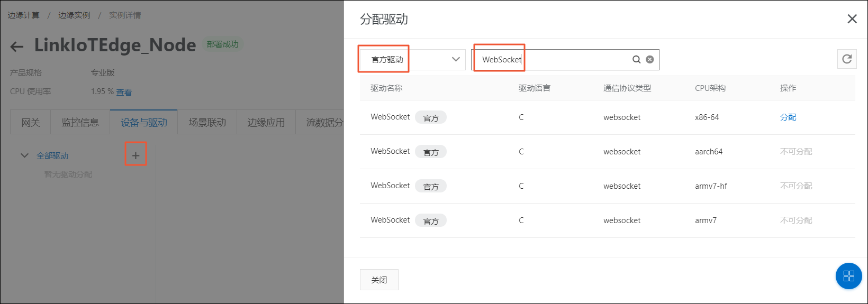Viewport: 868px width, 304px height.
Task: Click the refresh icon button
Action: point(847,59)
